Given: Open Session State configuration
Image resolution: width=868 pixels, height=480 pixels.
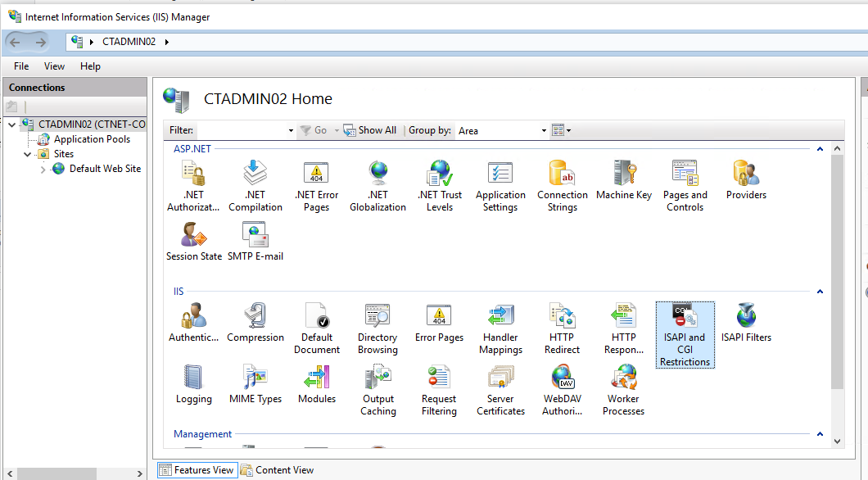Looking at the screenshot, I should click(194, 239).
